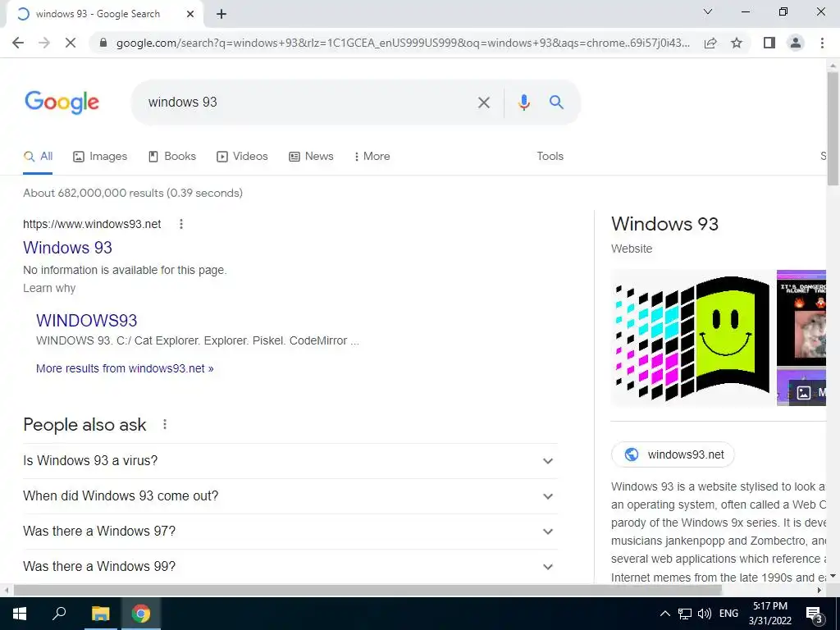
Task: Bookmark this page with the star icon
Action: (737, 43)
